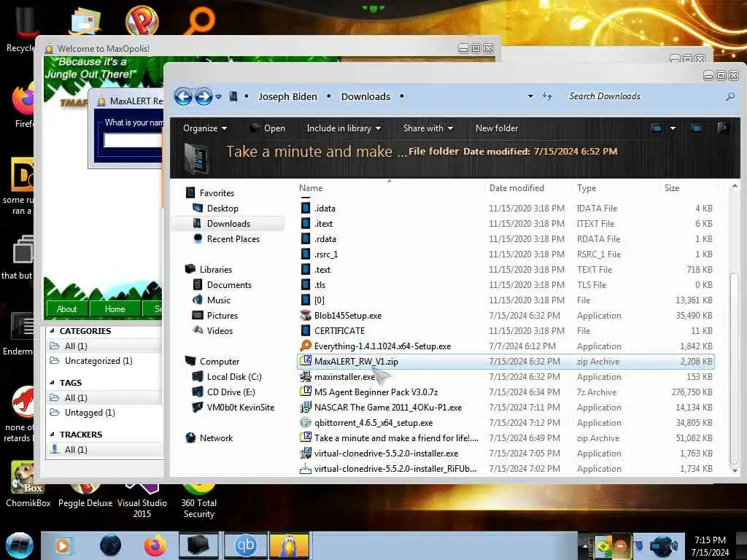Sort files by the Type column
Image resolution: width=747 pixels, height=560 pixels.
587,188
